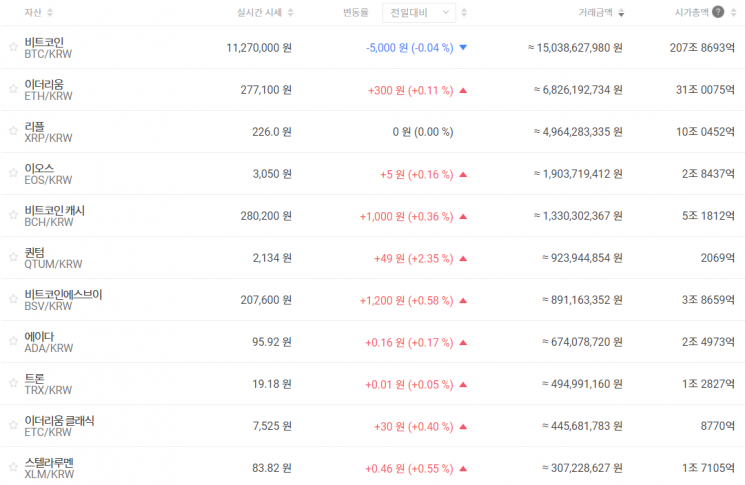Screen dimensions: 745x485
Task: Open the 비트코인 BTC/KRW asset
Action: [x=48, y=48]
